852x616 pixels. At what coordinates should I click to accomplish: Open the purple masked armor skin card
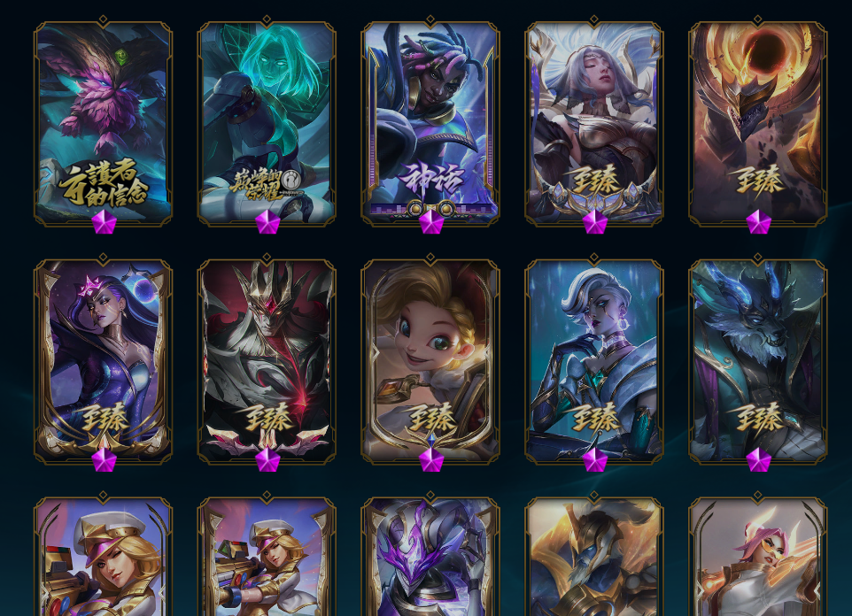pyautogui.click(x=430, y=556)
